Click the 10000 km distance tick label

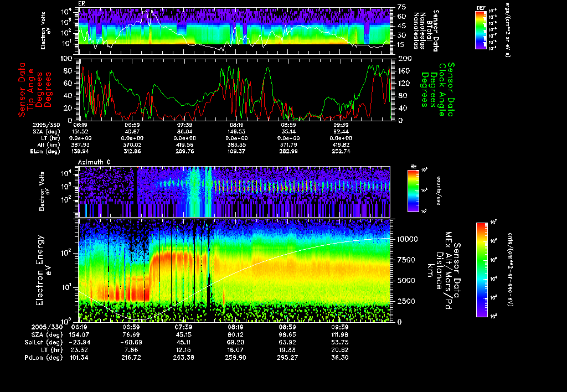[408, 239]
